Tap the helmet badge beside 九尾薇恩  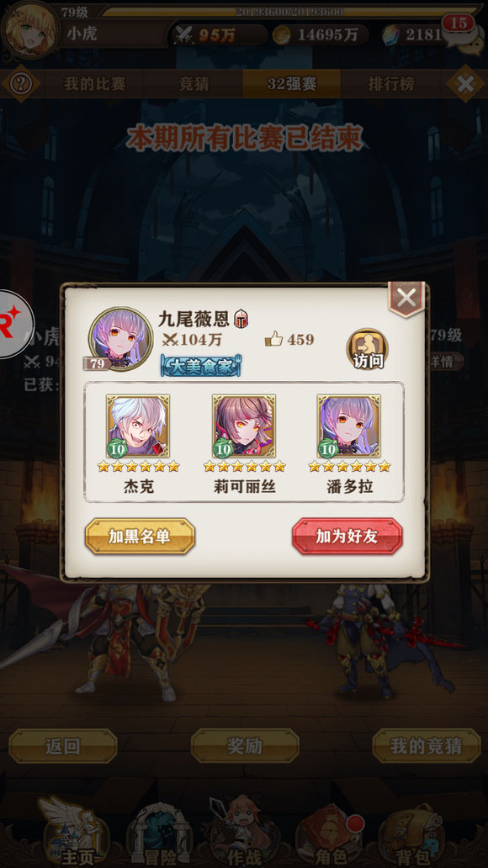[x=241, y=319]
